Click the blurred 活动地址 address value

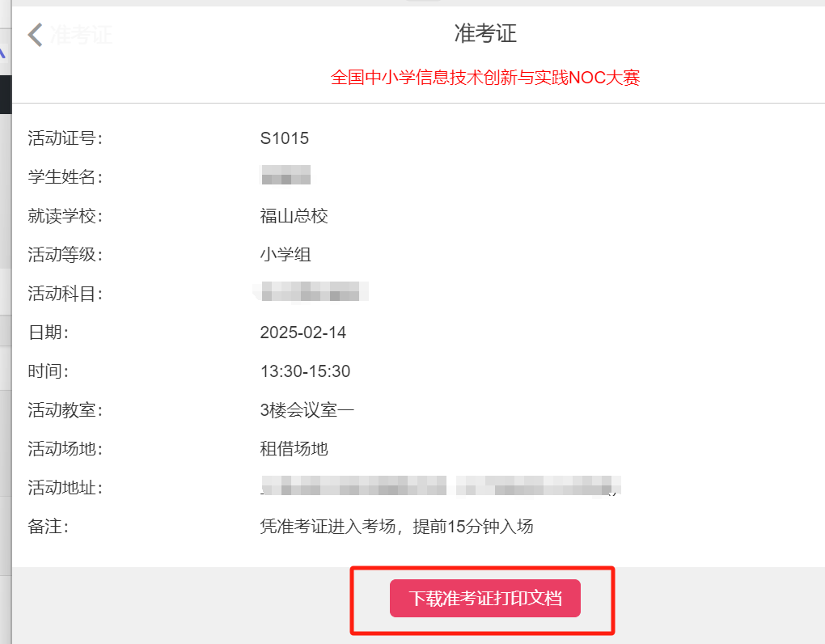(x=441, y=486)
